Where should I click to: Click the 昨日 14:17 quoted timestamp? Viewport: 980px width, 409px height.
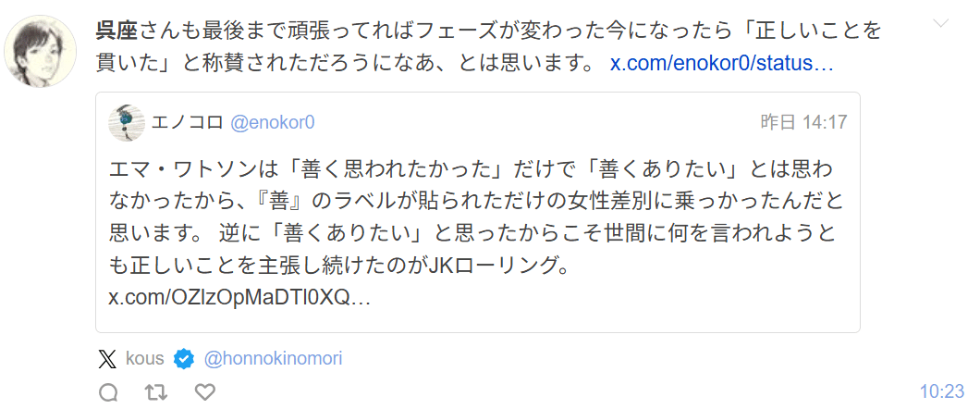point(802,123)
